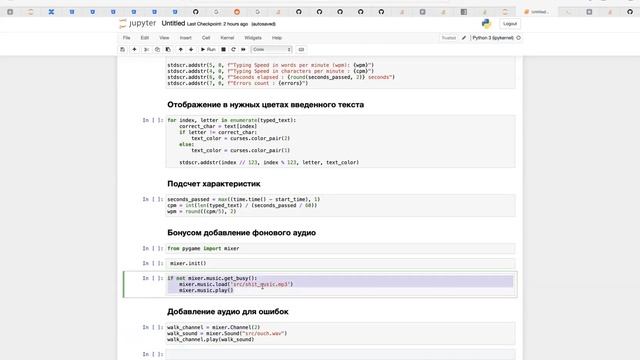This screenshot has width=640, height=360.
Task: Click the kernel idle circle indicator
Action: 518,38
